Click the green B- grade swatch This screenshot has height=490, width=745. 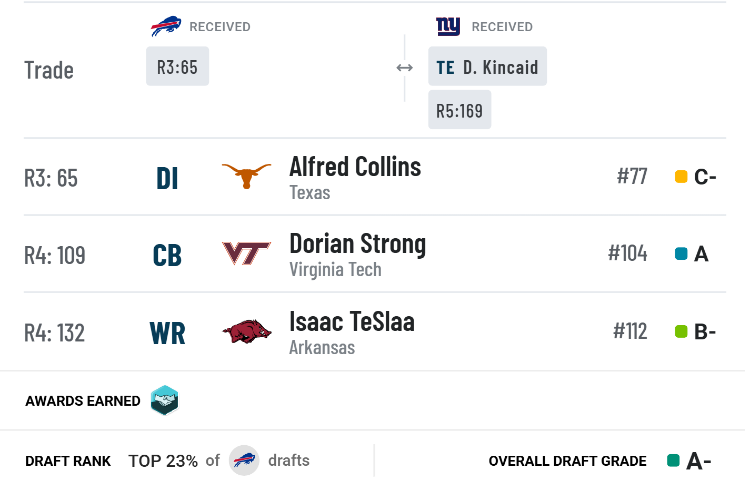coord(681,331)
